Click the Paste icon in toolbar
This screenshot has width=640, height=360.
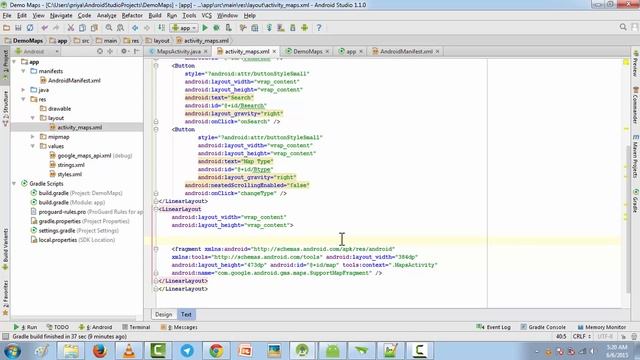pyautogui.click(x=94, y=28)
